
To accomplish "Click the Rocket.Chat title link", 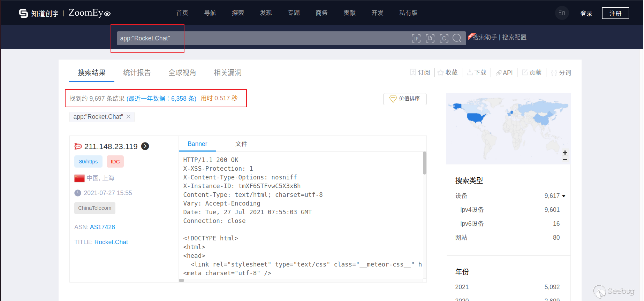I will (x=111, y=242).
